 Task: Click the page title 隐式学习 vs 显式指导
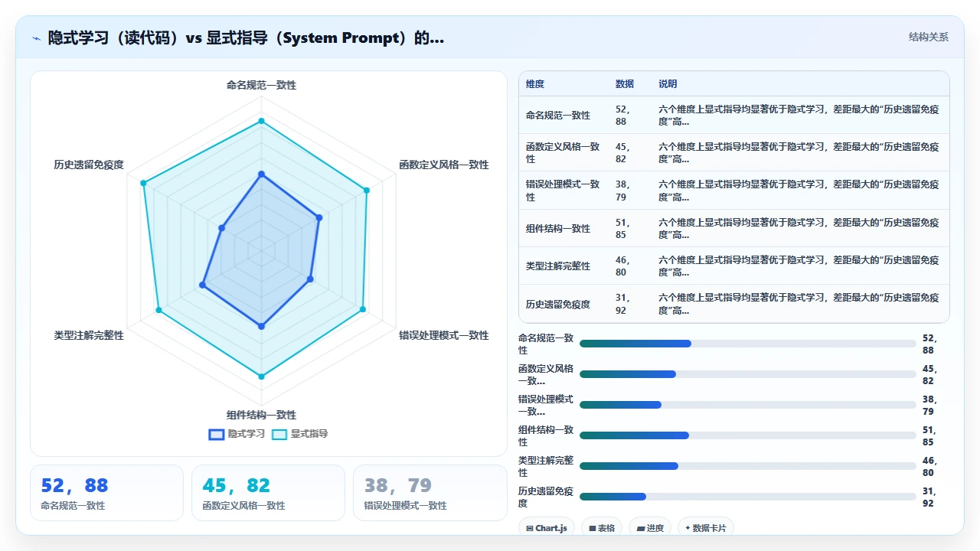(246, 37)
